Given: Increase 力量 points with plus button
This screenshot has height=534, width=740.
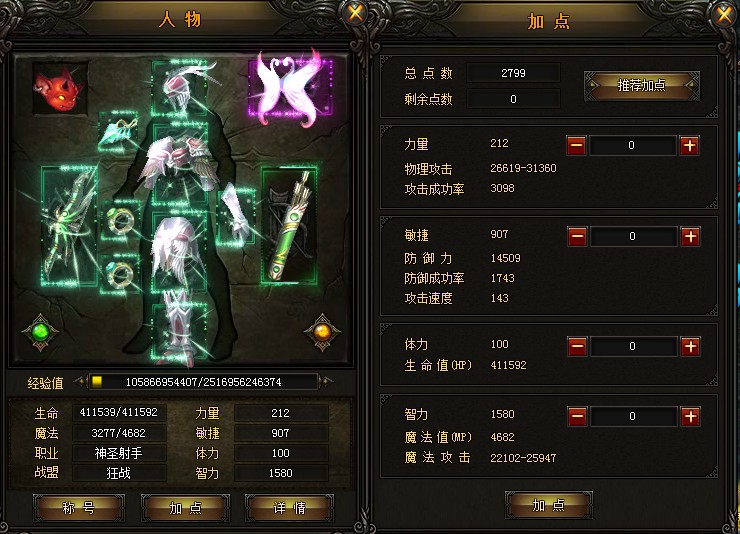Looking at the screenshot, I should point(690,145).
